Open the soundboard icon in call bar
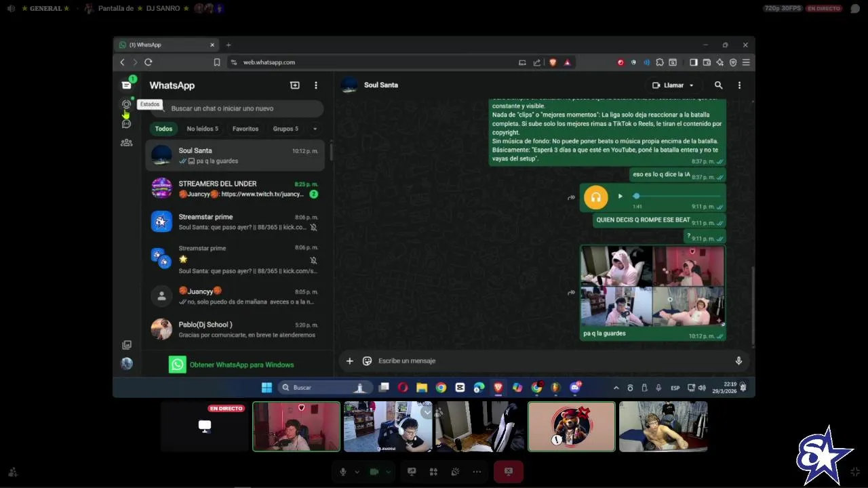 click(455, 472)
